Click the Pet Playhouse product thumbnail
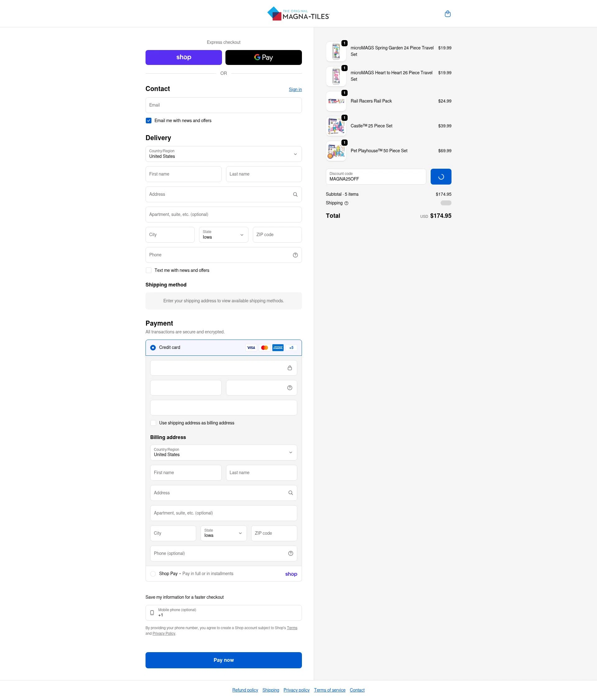Screen dimensions: 597x700 [x=336, y=151]
